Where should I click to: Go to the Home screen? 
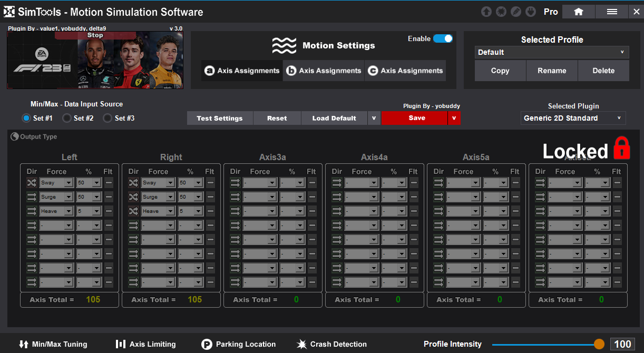[579, 12]
